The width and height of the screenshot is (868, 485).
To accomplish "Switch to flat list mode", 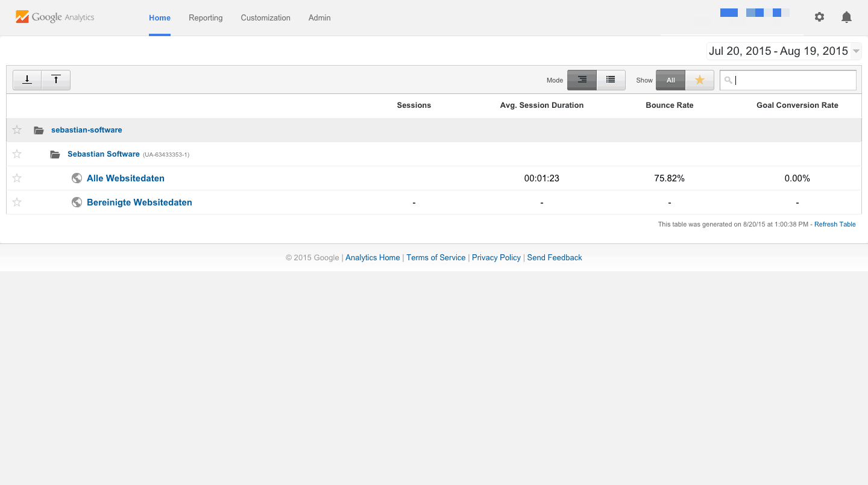I will tap(611, 80).
